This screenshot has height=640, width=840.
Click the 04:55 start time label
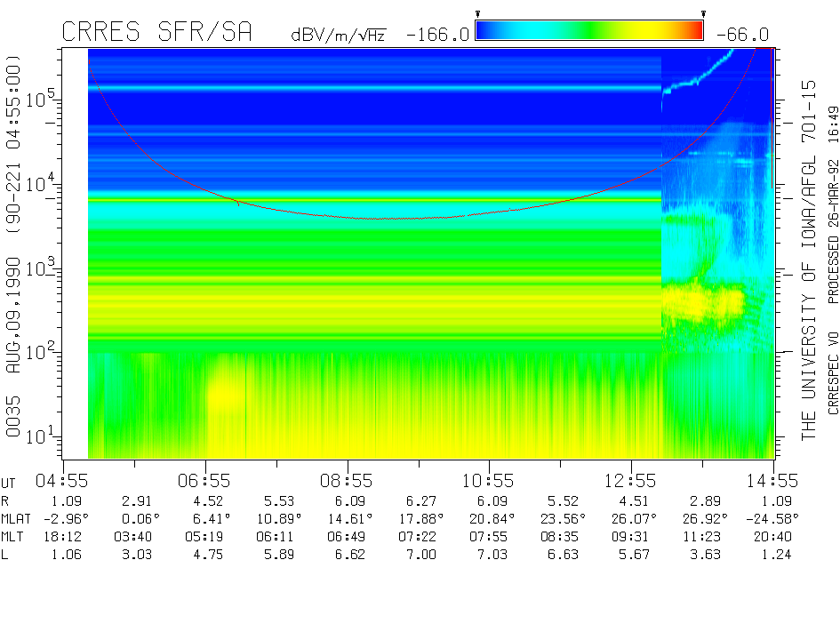[x=63, y=481]
